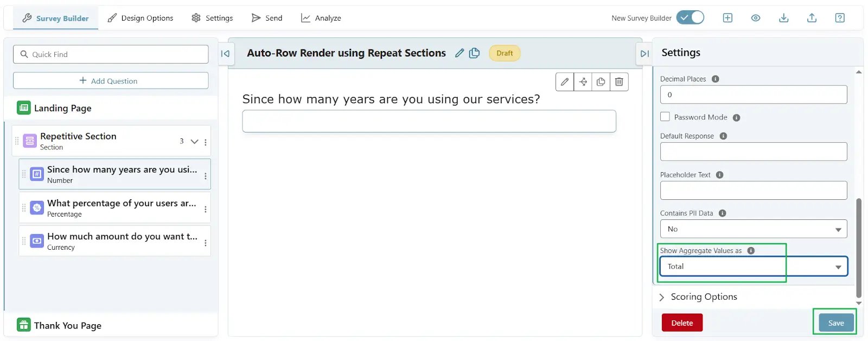868x341 pixels.
Task: Click Password Mode info icon
Action: point(737,117)
